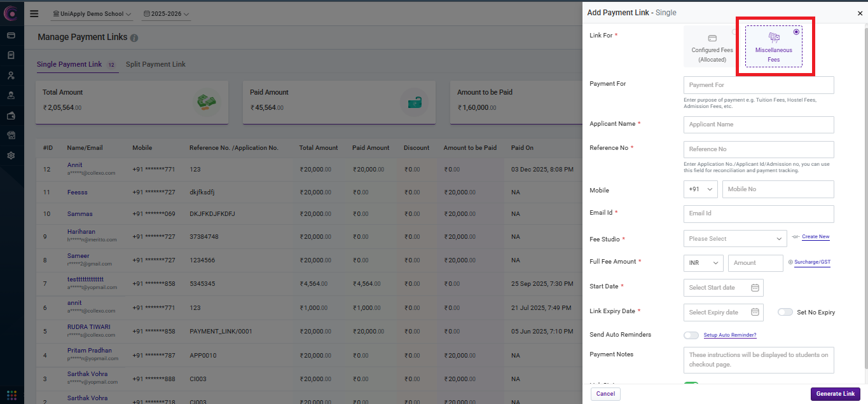Close the Add Payment Link panel
This screenshot has width=868, height=404.
[x=860, y=13]
